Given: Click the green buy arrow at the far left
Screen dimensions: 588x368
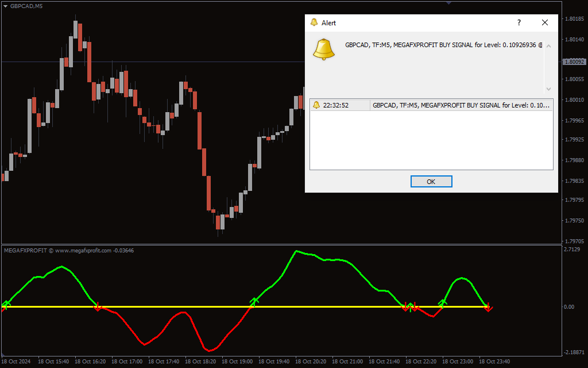Looking at the screenshot, I should tap(6, 304).
